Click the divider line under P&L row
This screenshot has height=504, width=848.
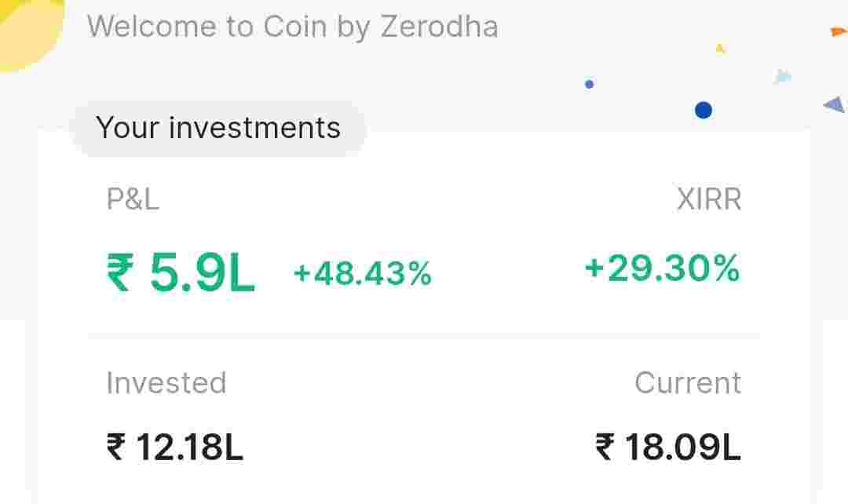[x=424, y=337]
